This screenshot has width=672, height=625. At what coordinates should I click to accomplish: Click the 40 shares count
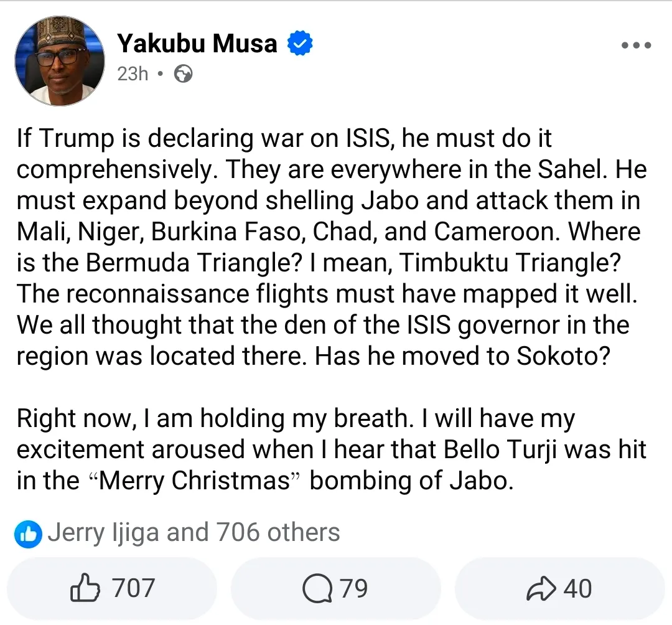[577, 589]
